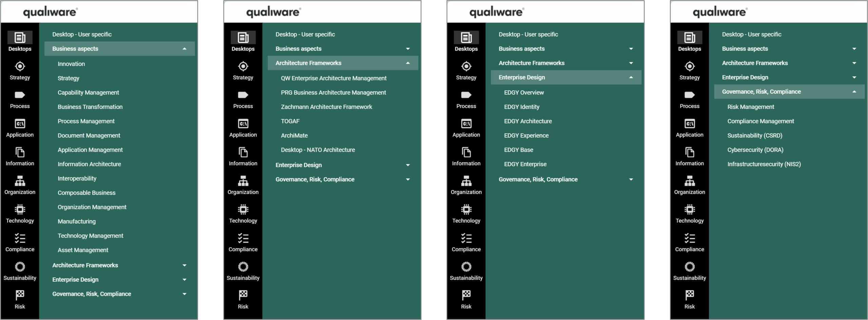868x320 pixels.
Task: Select the Strategy icon in the first panel sidebar
Action: 20,66
